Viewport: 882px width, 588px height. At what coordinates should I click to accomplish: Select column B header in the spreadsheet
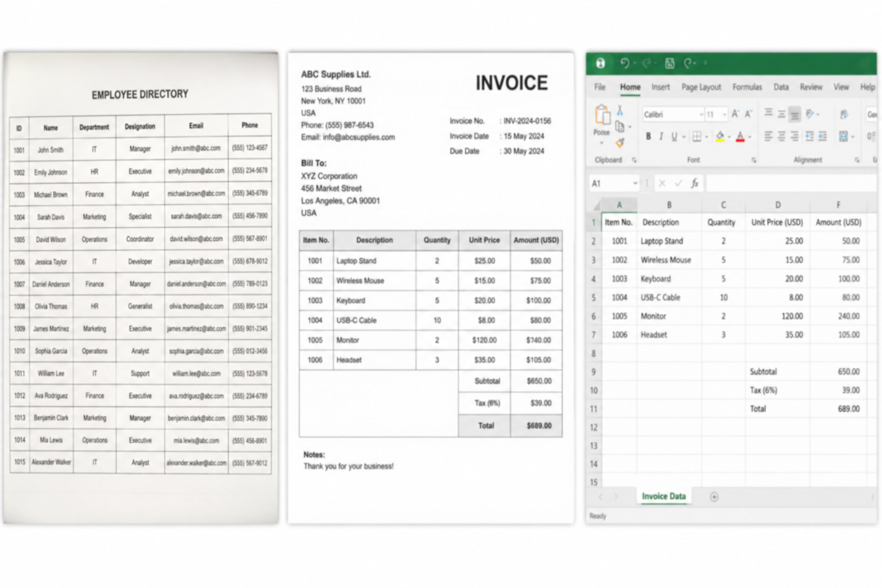pos(669,205)
